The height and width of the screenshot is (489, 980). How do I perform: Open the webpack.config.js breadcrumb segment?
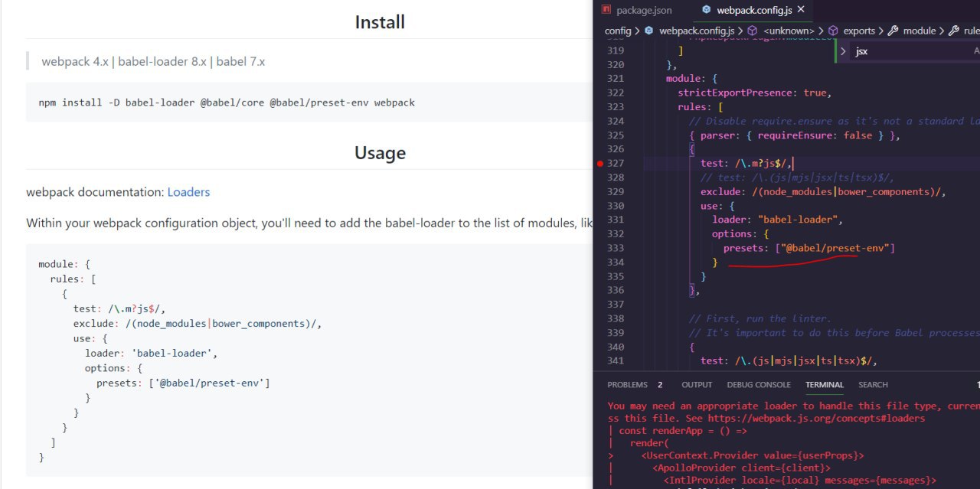click(x=696, y=31)
